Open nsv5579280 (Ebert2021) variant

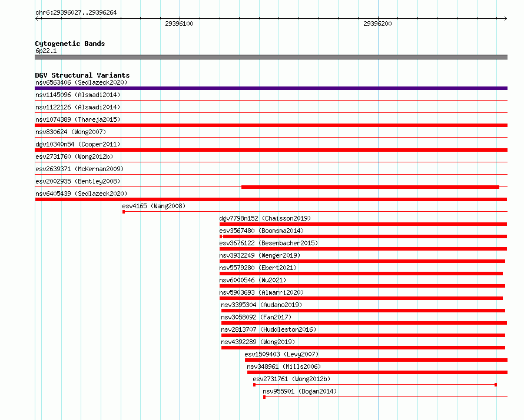(x=258, y=268)
